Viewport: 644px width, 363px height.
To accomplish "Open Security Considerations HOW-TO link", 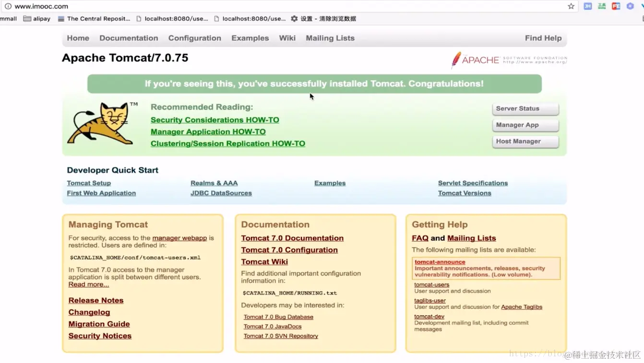I will (x=215, y=120).
